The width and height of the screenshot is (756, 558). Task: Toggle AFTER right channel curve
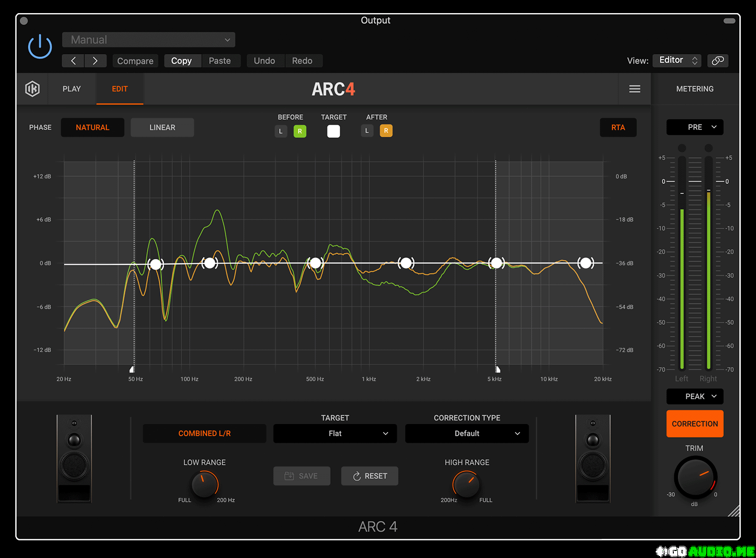386,131
